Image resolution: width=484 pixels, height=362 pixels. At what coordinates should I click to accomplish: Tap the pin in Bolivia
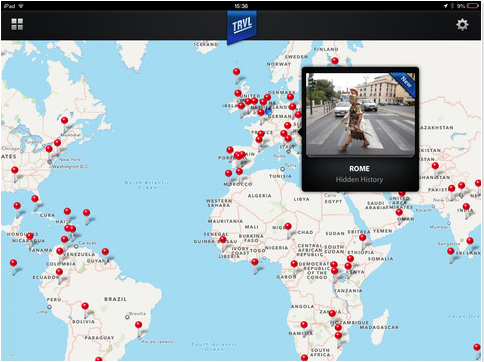(85, 307)
